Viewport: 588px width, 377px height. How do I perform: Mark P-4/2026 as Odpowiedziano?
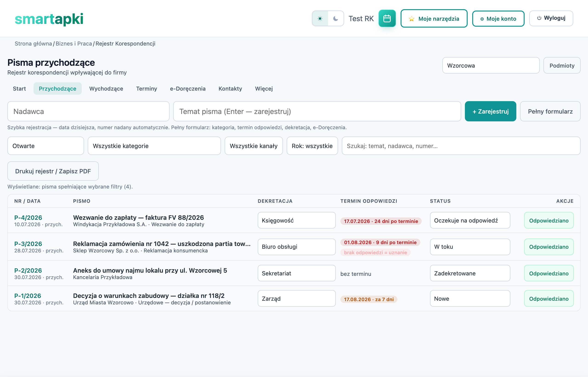click(x=549, y=220)
